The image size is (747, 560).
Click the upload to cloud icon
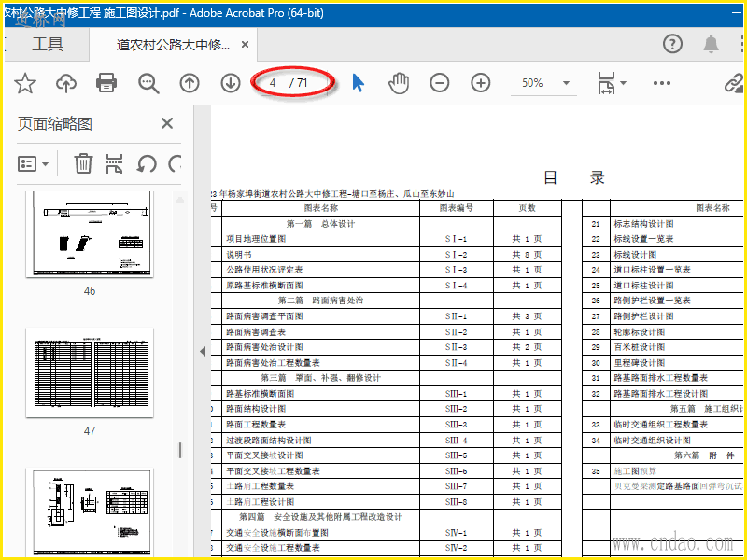pyautogui.click(x=66, y=83)
